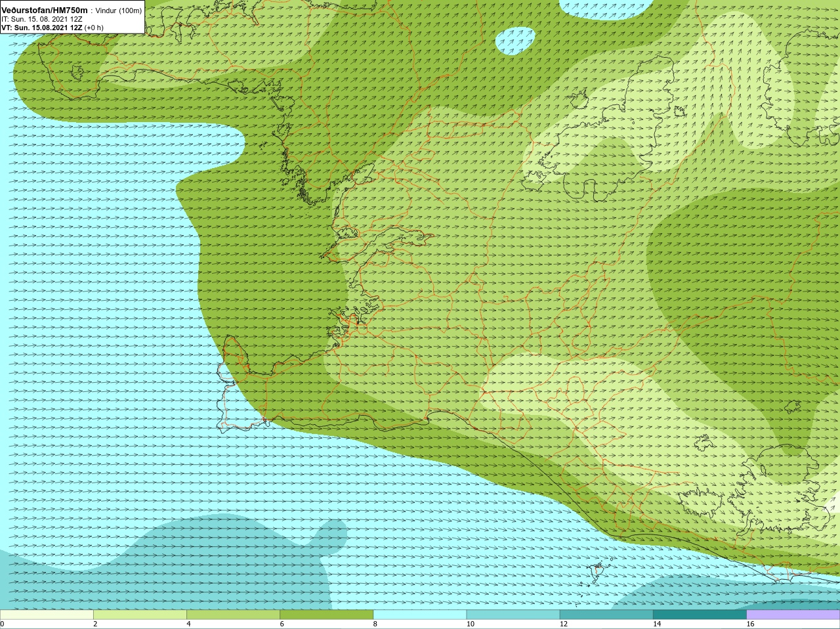Click the olive green 6–8 legend swatch

coord(327,615)
